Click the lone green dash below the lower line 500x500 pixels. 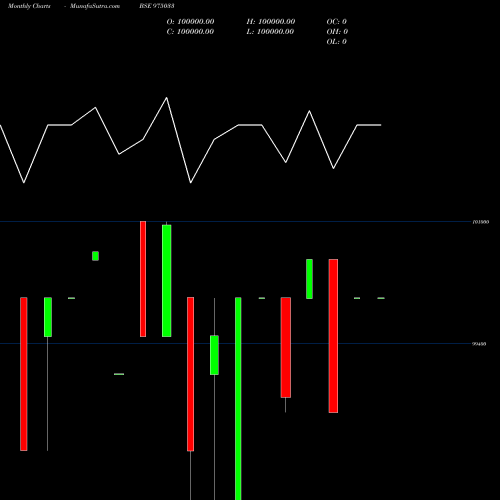coord(119,374)
